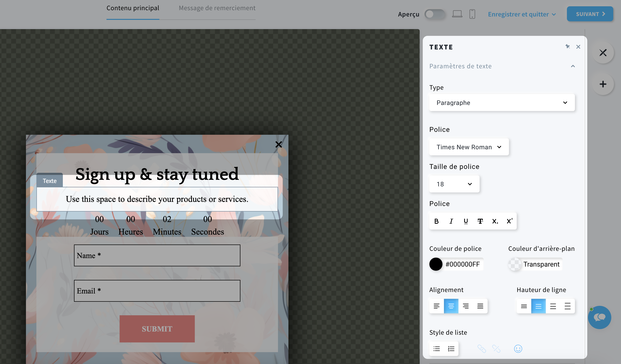Expand the Type paragraph dropdown
621x364 pixels.
click(x=502, y=103)
